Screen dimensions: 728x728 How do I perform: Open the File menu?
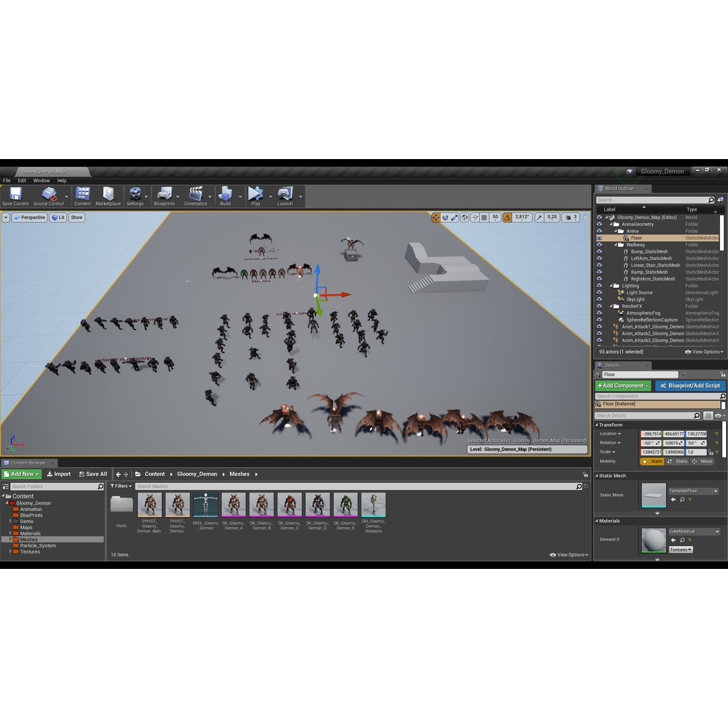7,181
